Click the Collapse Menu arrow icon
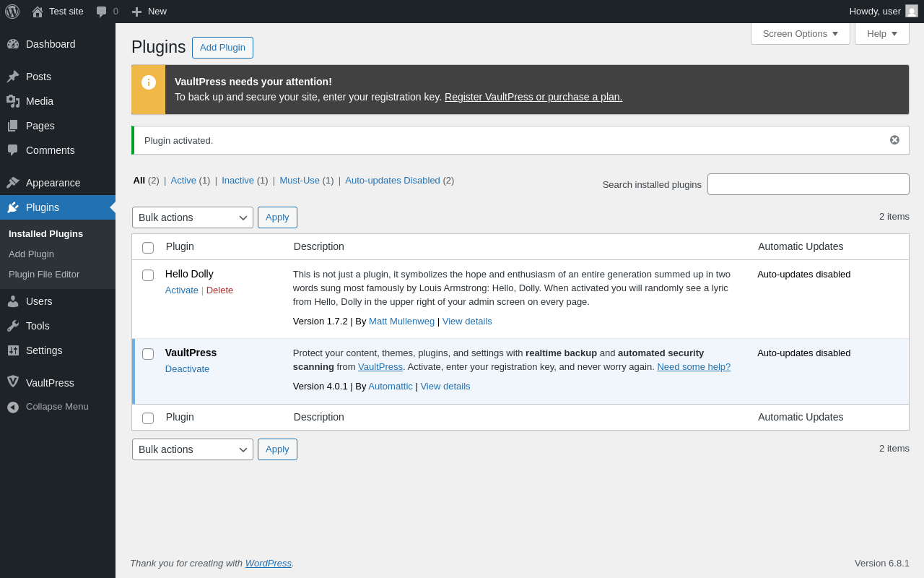Viewport: 924px width, 578px height. [x=13, y=407]
